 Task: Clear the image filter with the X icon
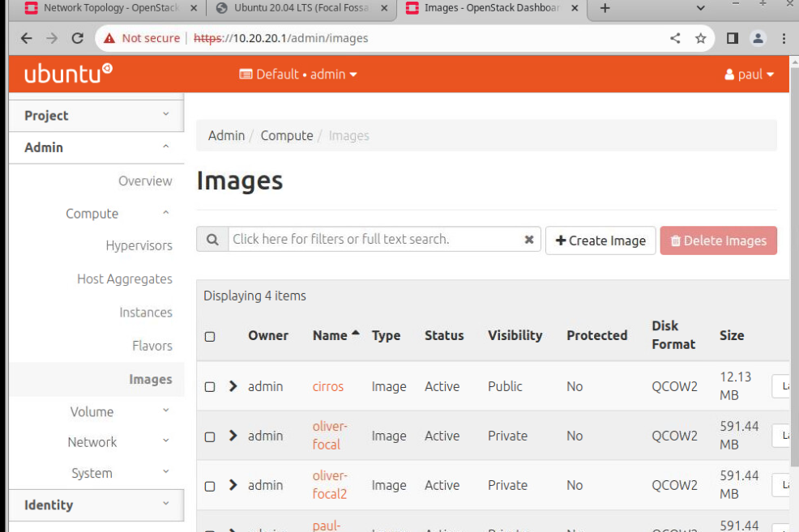pyautogui.click(x=528, y=240)
